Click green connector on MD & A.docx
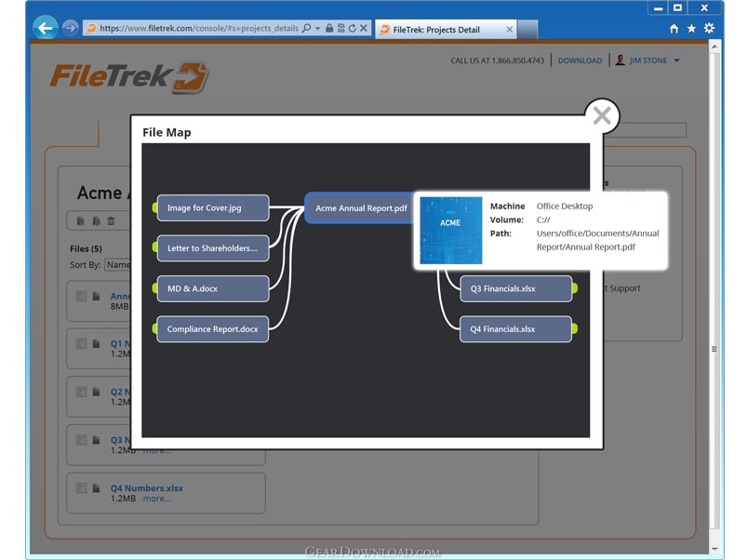Screen dimensions: 747x560 [x=154, y=288]
